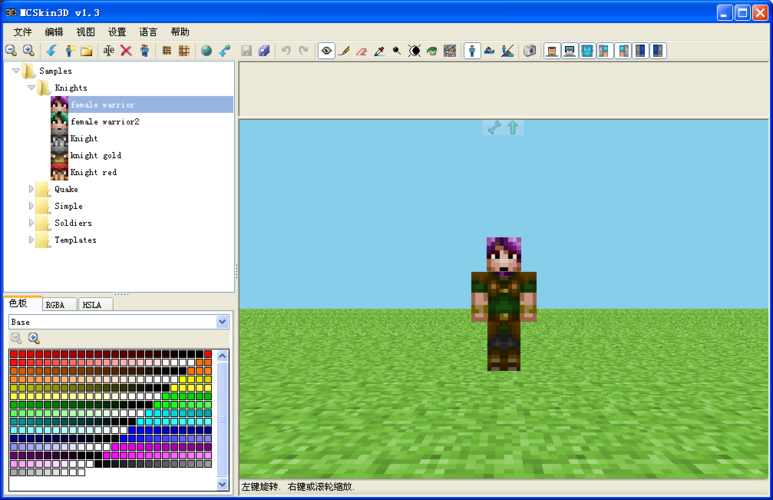This screenshot has width=773, height=500.
Task: Select the Knight red skin
Action: (x=94, y=172)
